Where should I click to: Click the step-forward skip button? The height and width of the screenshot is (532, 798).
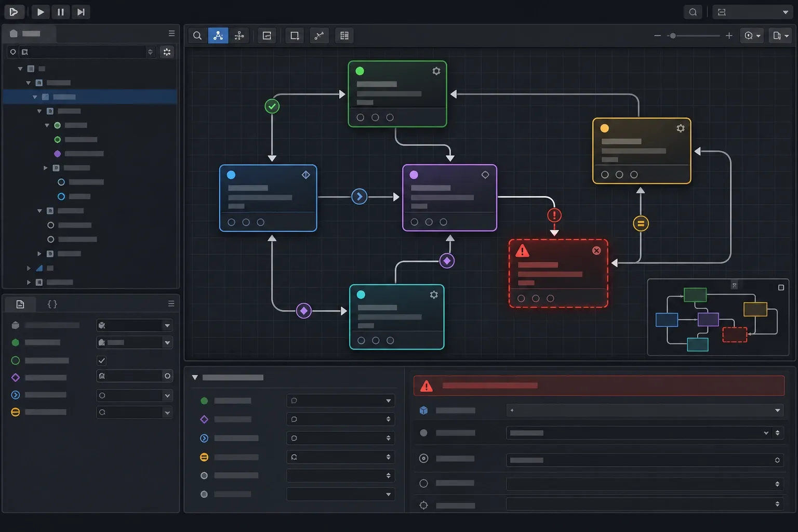81,12
